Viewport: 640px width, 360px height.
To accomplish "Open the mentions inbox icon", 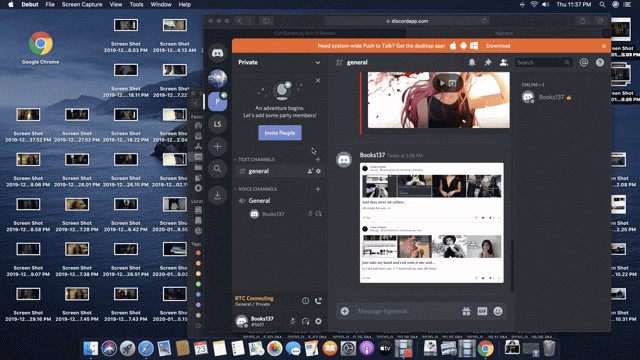I will pos(584,62).
